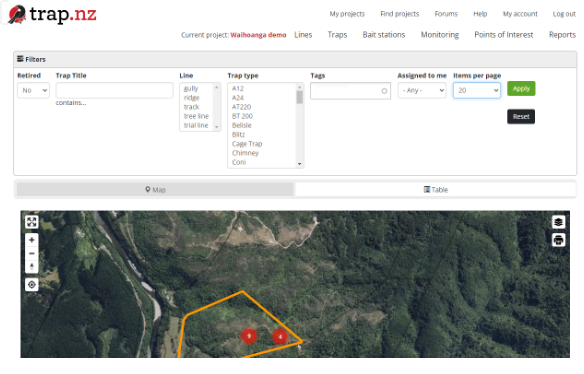The height and width of the screenshot is (374, 584).
Task: Click the Line list down arrow
Action: [x=217, y=127]
